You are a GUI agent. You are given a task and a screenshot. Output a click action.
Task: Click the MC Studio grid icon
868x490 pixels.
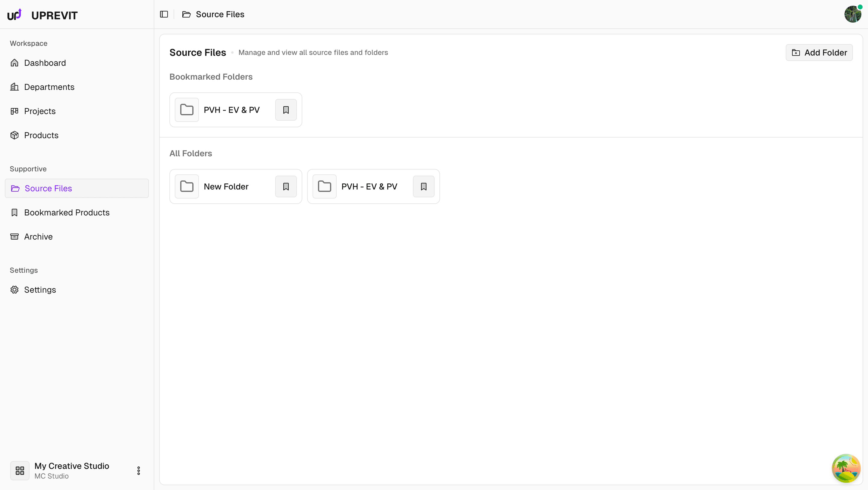(19, 470)
